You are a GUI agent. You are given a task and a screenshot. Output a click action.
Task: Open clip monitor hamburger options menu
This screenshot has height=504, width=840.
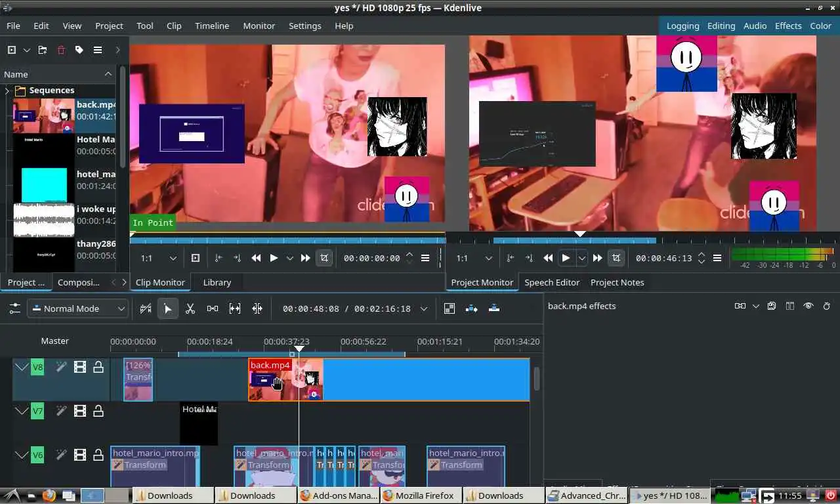point(425,258)
